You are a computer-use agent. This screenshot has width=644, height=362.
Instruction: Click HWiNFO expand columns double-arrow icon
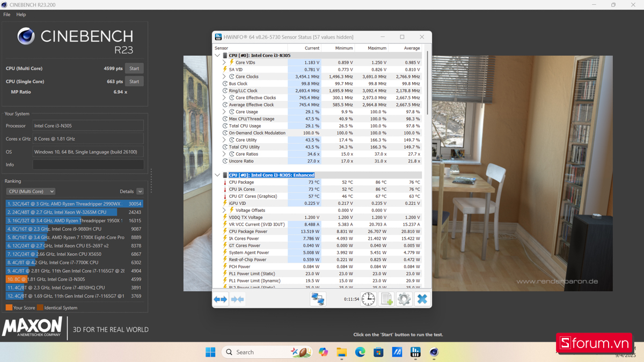point(220,299)
